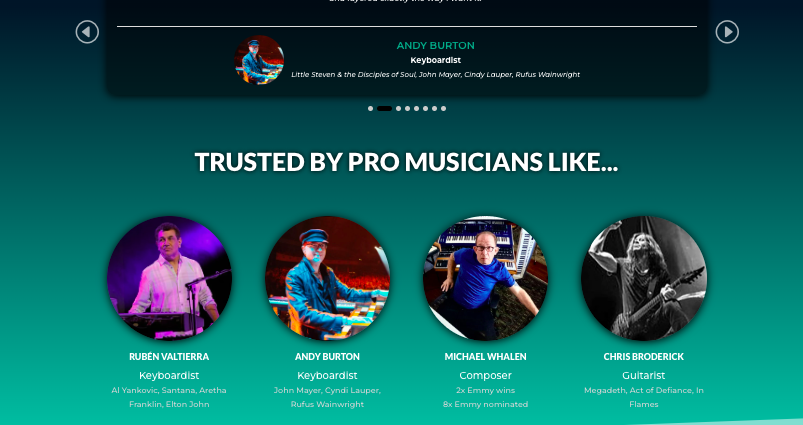The height and width of the screenshot is (425, 803).
Task: Jump to the fourth carousel dot
Action: [x=408, y=109]
